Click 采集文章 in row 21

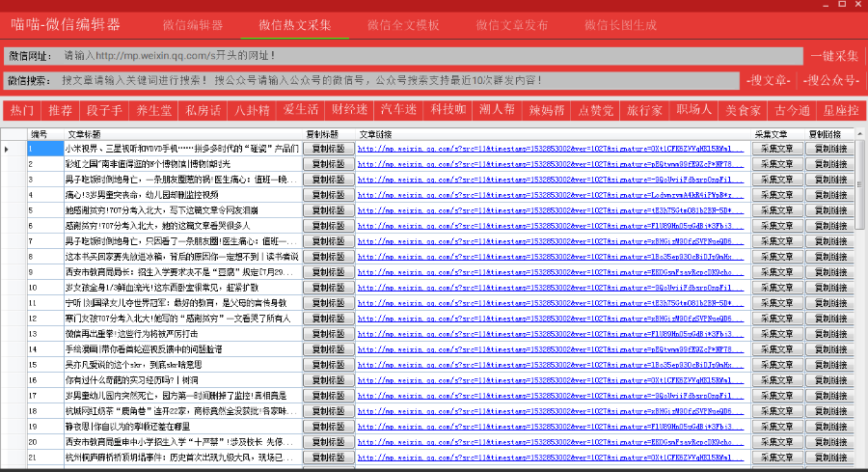[x=777, y=458]
